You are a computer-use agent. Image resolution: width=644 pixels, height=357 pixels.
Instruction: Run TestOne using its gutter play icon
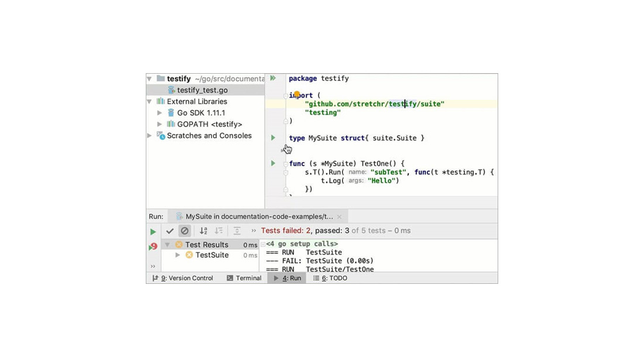273,163
